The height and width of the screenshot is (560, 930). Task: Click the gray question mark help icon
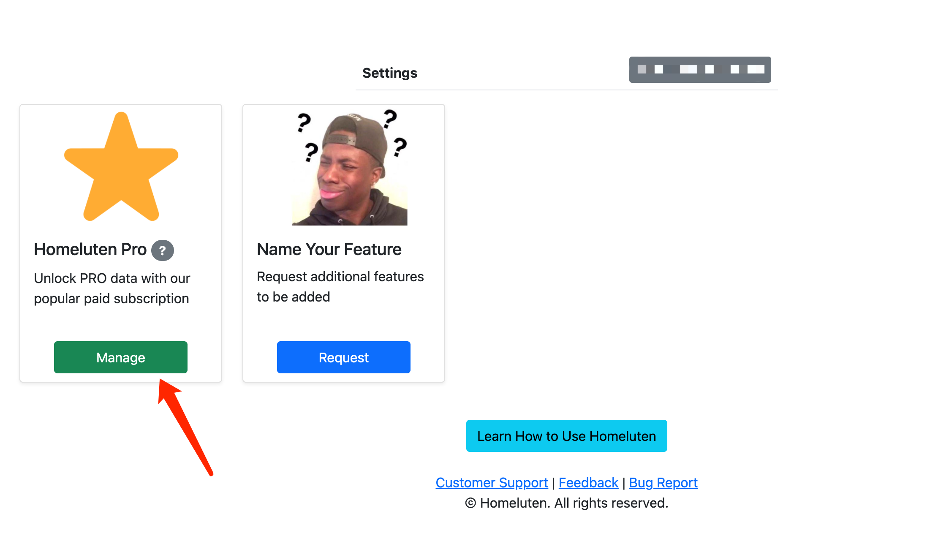pyautogui.click(x=163, y=250)
